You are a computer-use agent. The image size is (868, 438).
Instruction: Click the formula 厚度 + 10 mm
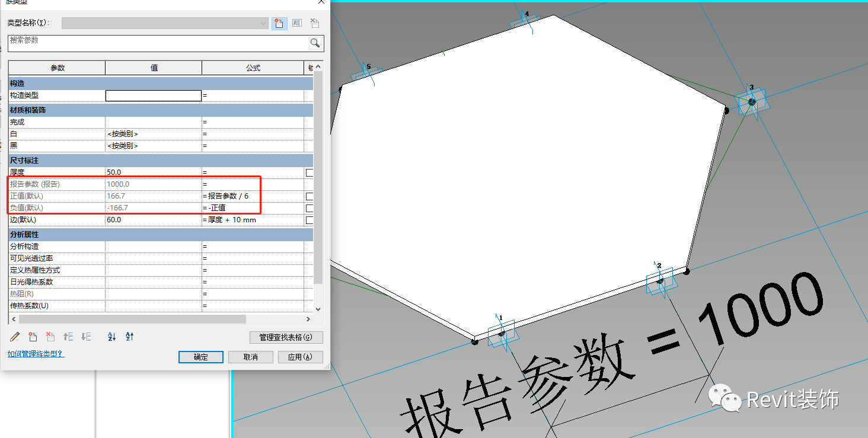point(232,220)
